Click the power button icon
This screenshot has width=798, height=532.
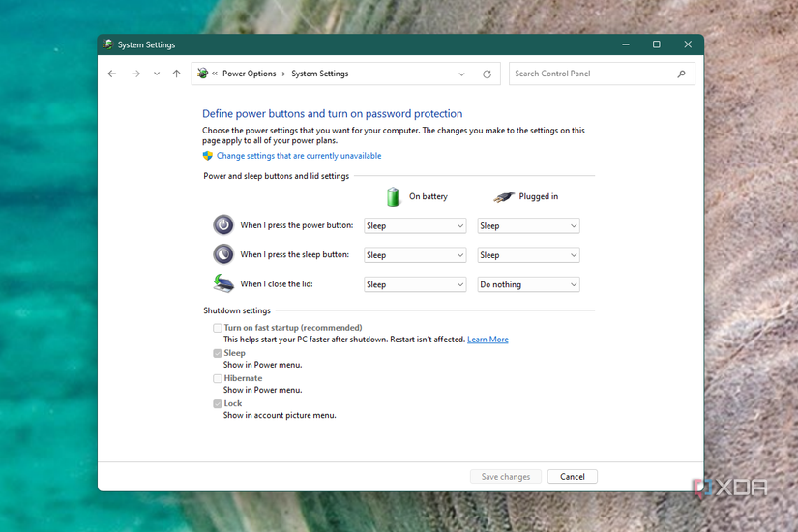(223, 225)
